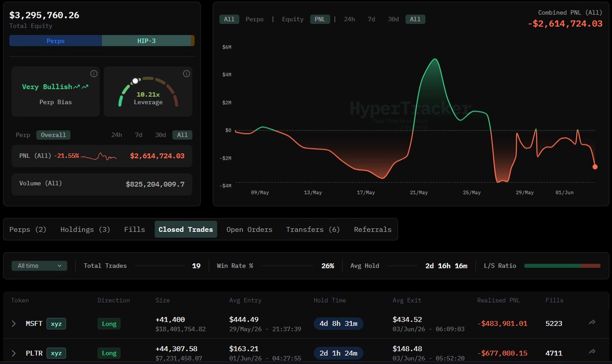The height and width of the screenshot is (364, 612).
Task: Click the info icon on Leverage card
Action: click(187, 74)
